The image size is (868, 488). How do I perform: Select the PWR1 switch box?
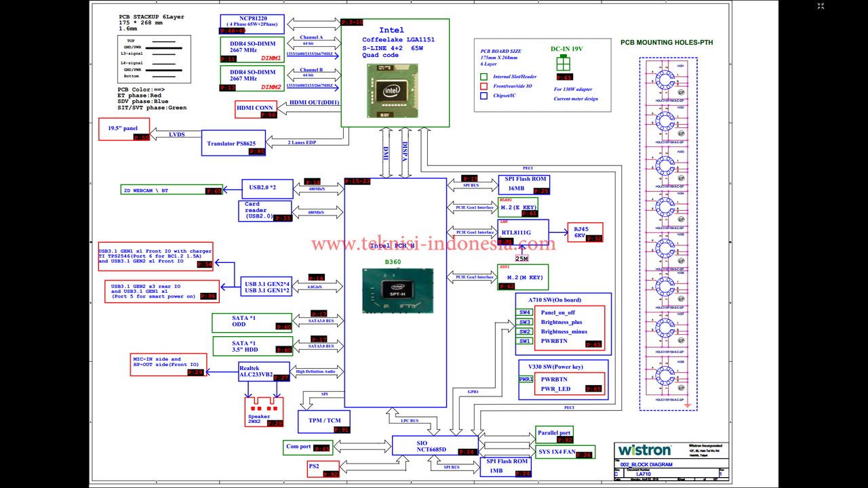[526, 380]
